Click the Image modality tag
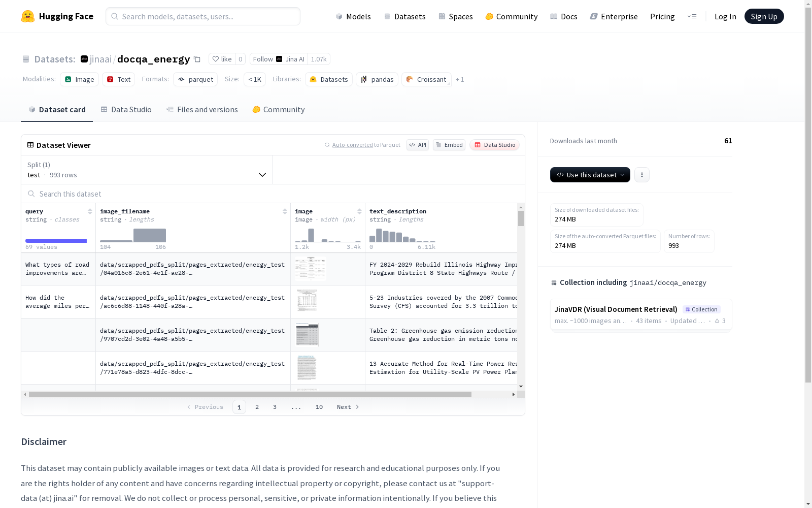Image resolution: width=812 pixels, height=508 pixels. pyautogui.click(x=79, y=79)
